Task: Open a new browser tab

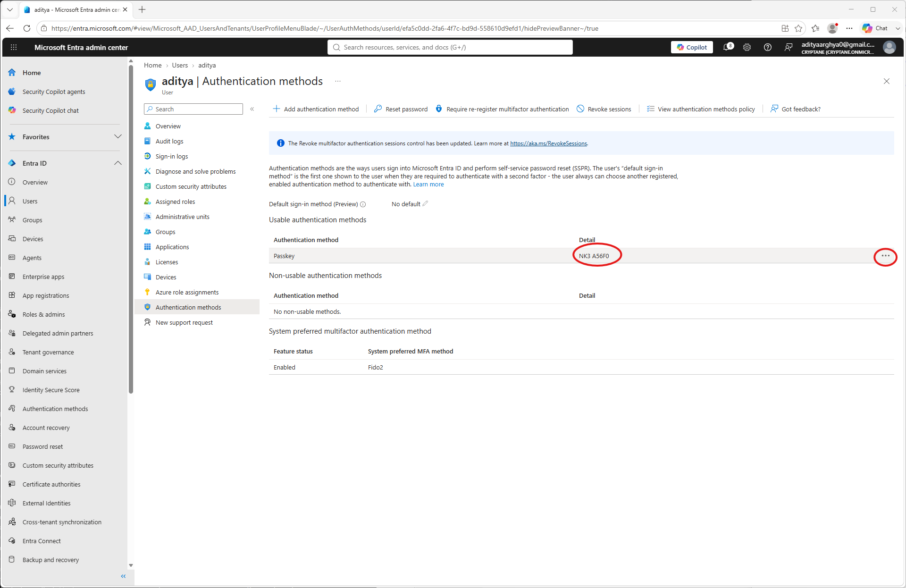Action: click(142, 9)
